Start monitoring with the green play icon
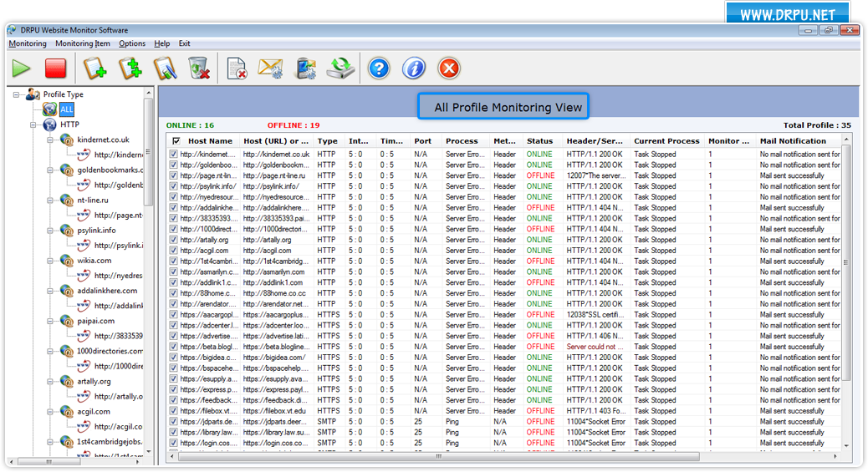Screen dimensions: 868x472 (x=22, y=68)
